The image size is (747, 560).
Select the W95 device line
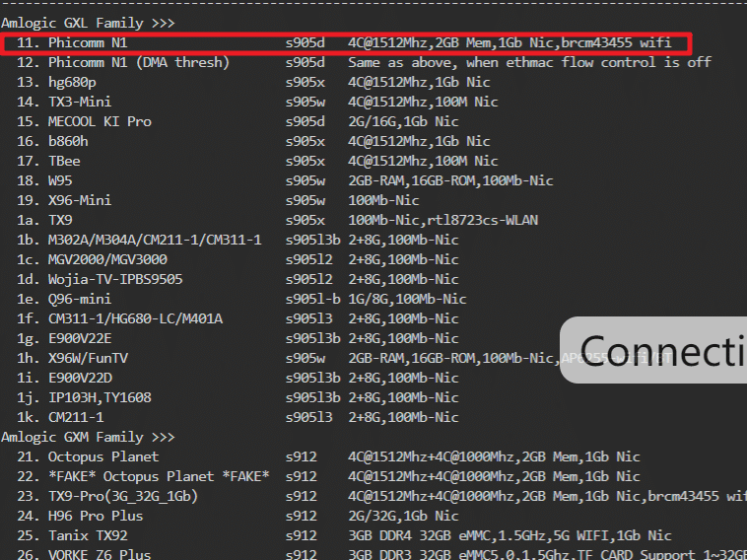click(x=60, y=181)
